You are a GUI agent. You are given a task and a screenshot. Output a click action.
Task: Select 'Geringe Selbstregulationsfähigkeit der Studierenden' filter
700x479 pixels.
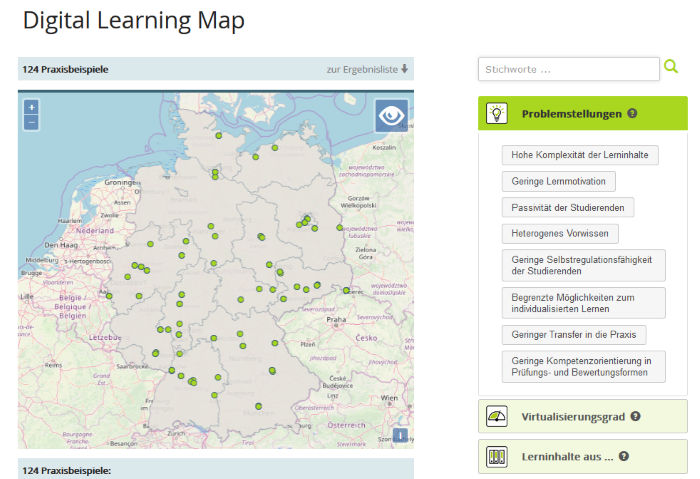click(583, 265)
